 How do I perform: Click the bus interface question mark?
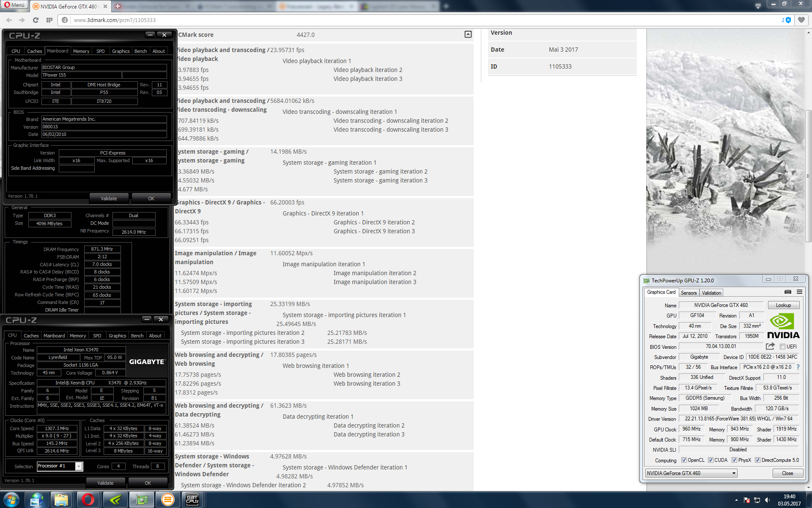click(x=798, y=367)
